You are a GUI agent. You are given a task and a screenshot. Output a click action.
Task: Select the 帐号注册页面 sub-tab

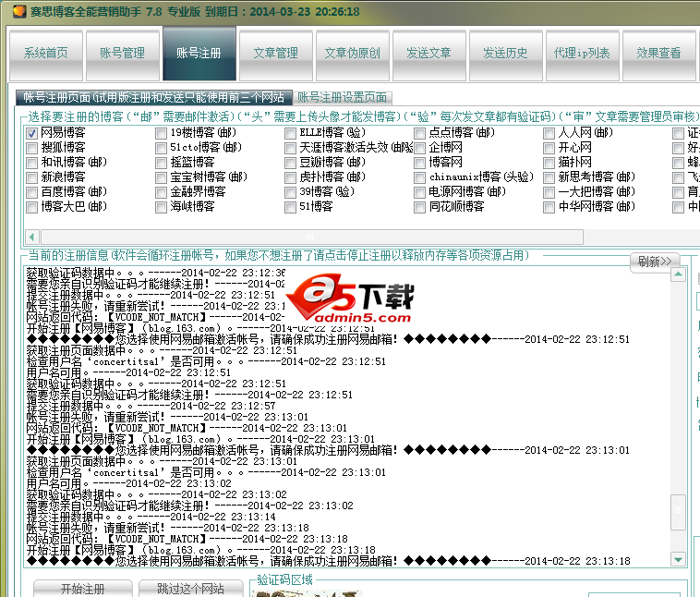point(154,97)
